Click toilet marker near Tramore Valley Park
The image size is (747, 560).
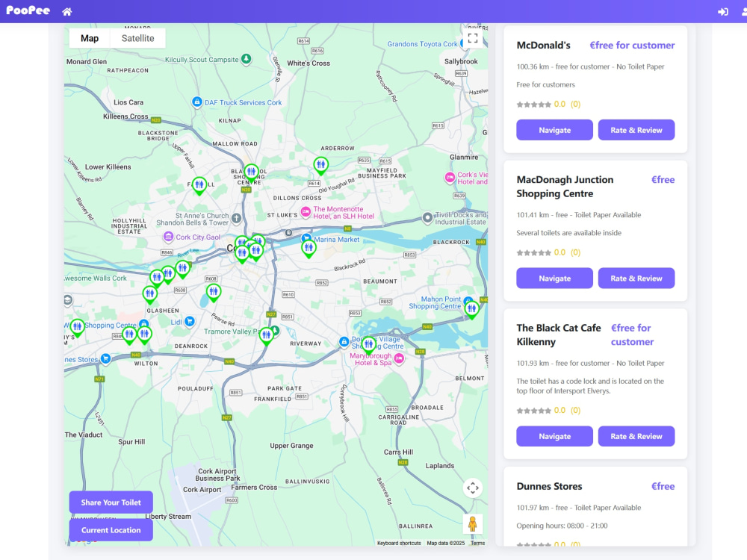[267, 336]
